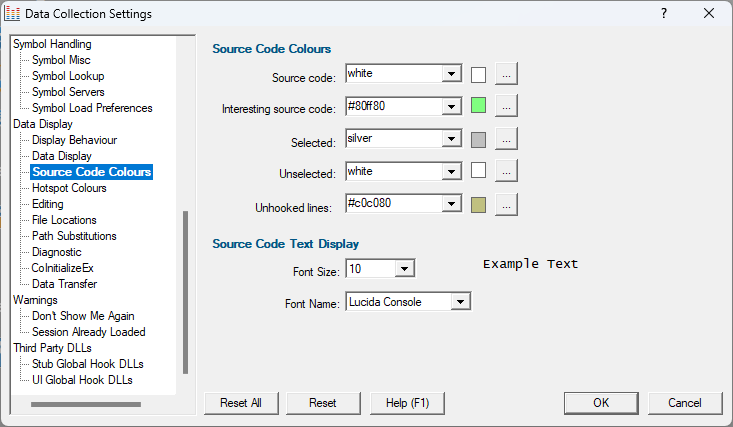Screen dimensions: 733x427
Task: Click the Reset All button
Action: [x=241, y=403]
